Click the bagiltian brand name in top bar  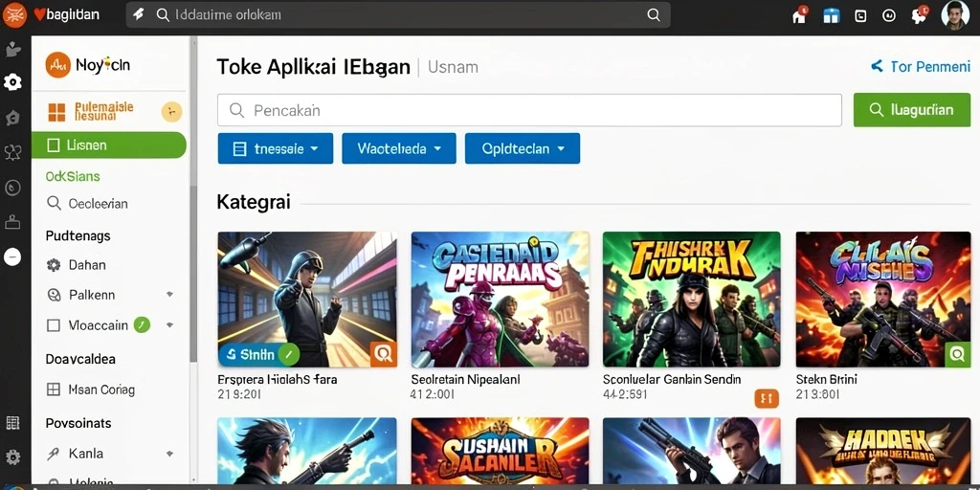[73, 14]
